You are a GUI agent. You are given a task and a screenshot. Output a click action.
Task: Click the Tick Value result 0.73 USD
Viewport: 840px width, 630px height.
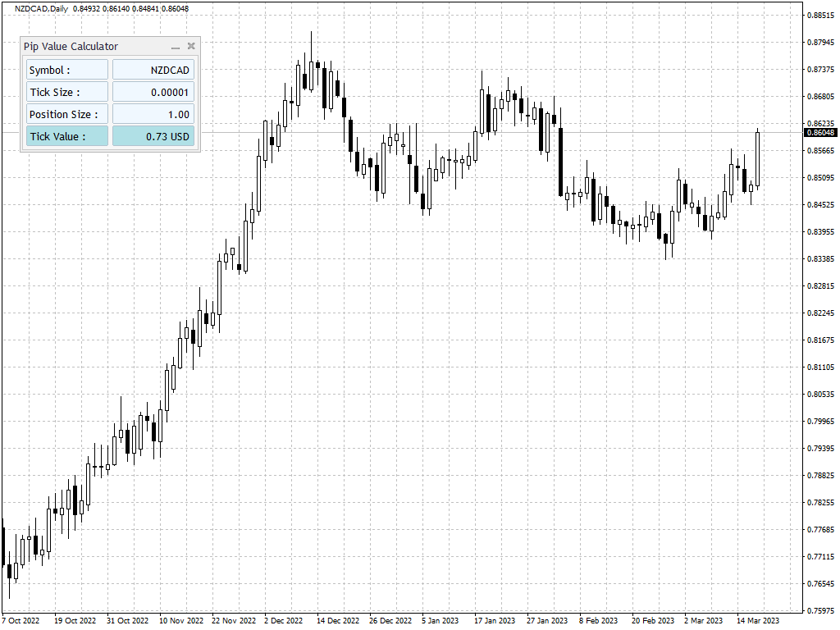(155, 136)
